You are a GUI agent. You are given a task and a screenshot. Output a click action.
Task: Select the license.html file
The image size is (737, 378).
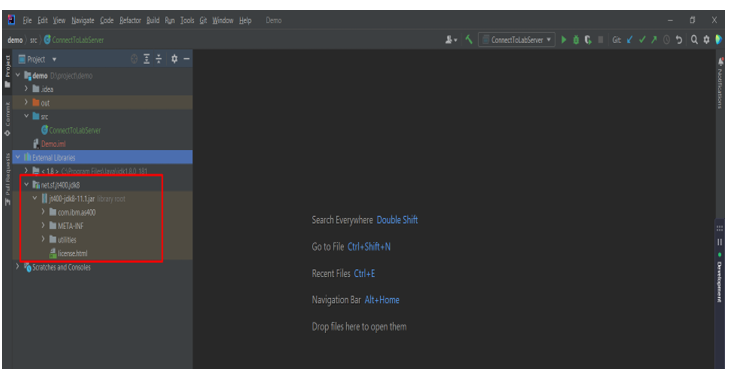[68, 253]
